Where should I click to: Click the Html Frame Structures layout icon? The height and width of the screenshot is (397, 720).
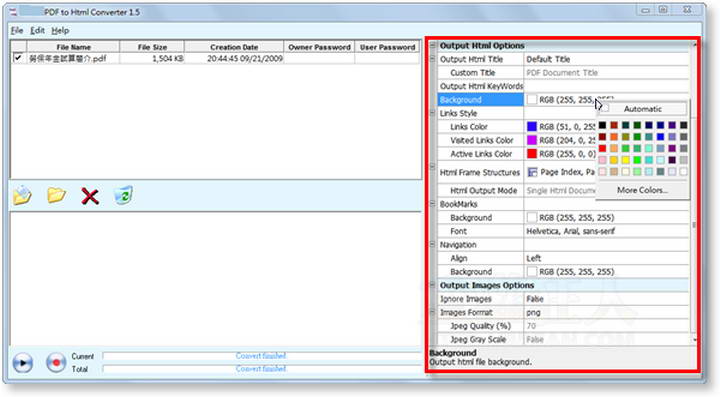point(532,173)
